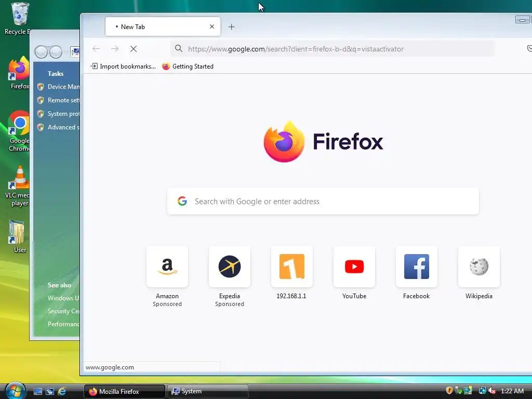
Task: Launch Internet Explorer from Quick Launch
Action: click(62, 391)
